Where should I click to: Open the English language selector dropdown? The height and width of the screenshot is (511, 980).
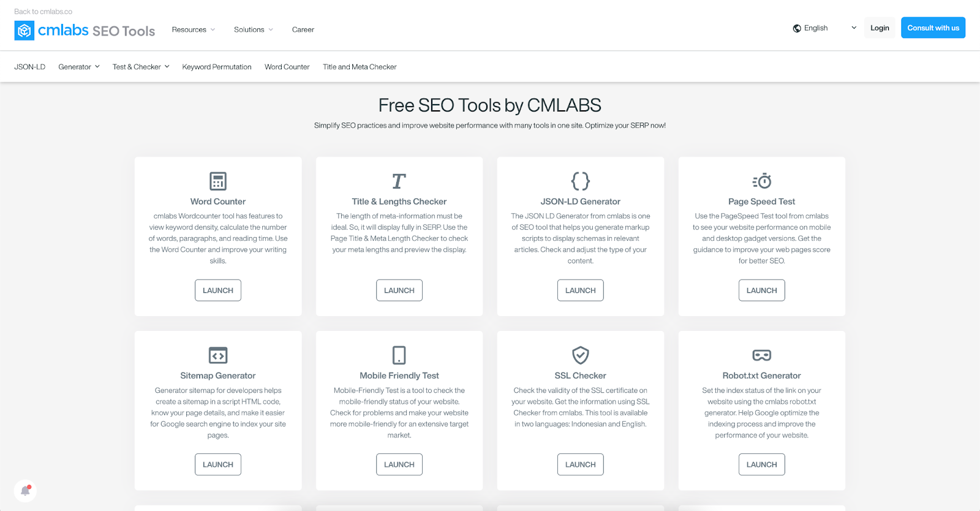(x=825, y=28)
